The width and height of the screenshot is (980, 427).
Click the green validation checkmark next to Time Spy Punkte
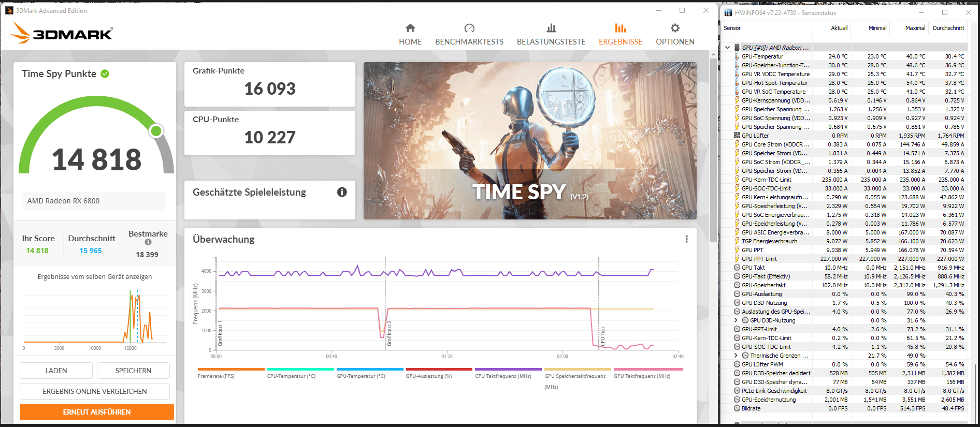(105, 74)
